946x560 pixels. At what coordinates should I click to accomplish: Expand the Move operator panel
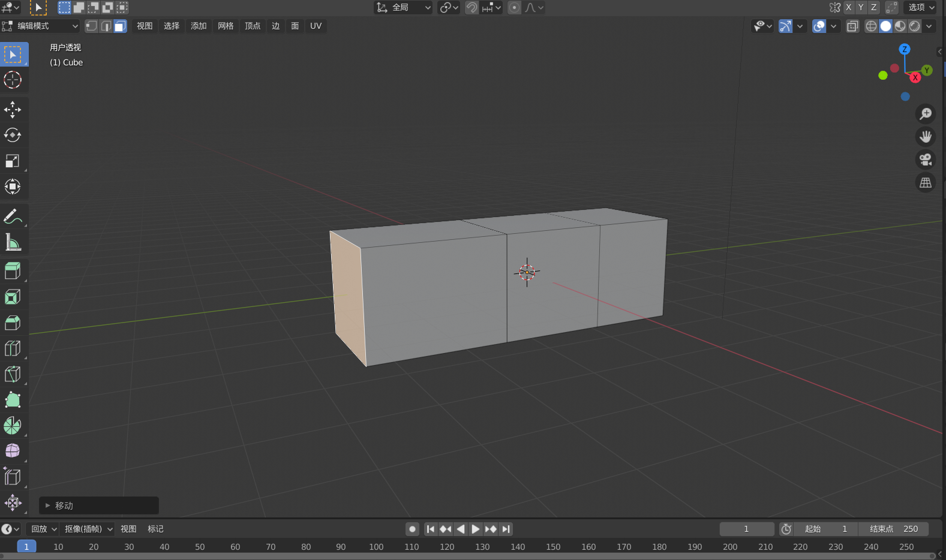coord(99,505)
